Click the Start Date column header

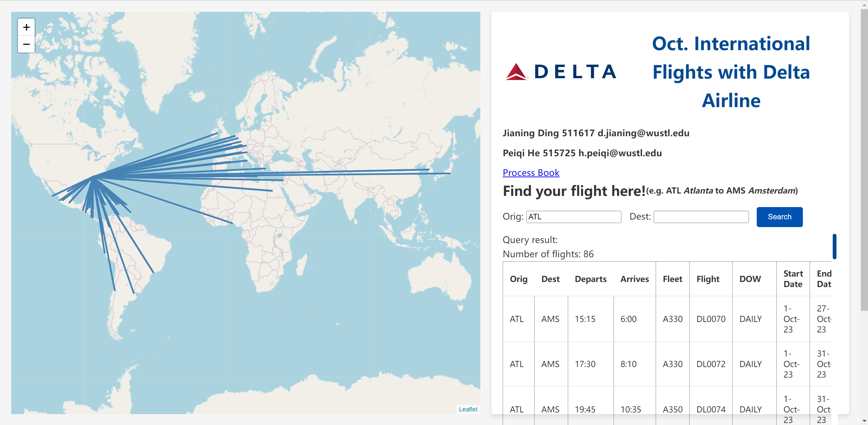pyautogui.click(x=793, y=279)
